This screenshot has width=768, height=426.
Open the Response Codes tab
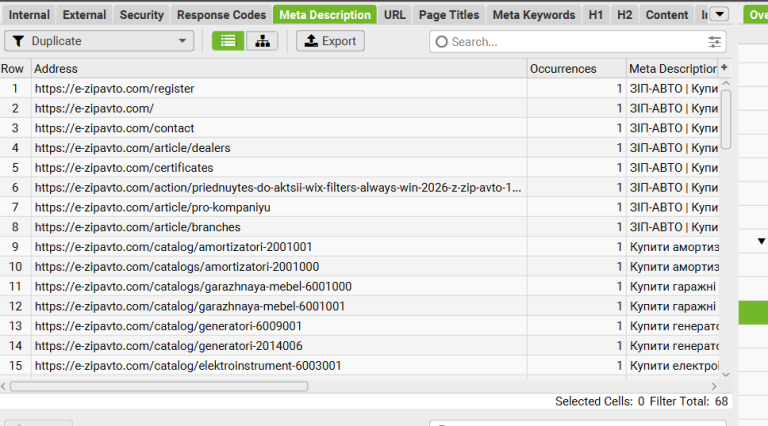221,15
